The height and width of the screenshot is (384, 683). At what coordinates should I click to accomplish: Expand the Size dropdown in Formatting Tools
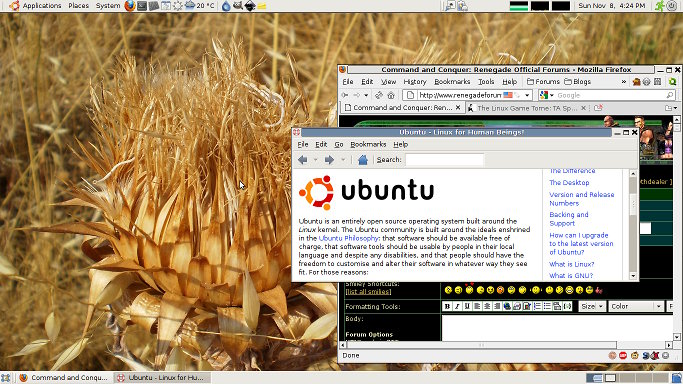pyautogui.click(x=592, y=307)
